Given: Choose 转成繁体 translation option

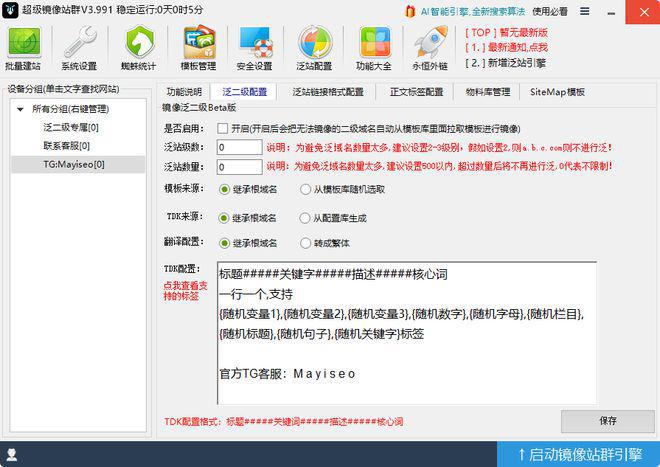Looking at the screenshot, I should click(x=306, y=243).
